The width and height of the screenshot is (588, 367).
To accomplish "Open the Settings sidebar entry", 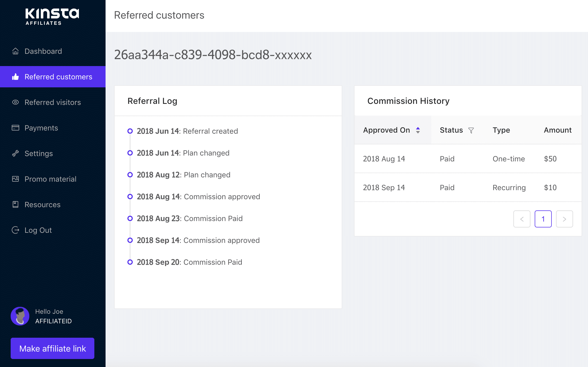I will (x=39, y=153).
